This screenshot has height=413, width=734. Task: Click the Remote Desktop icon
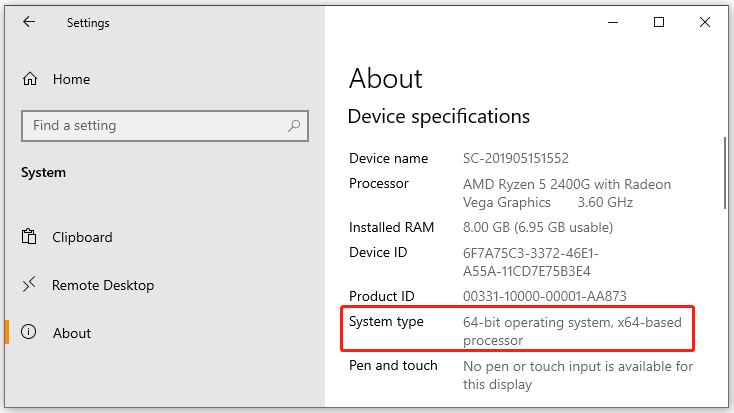click(29, 284)
